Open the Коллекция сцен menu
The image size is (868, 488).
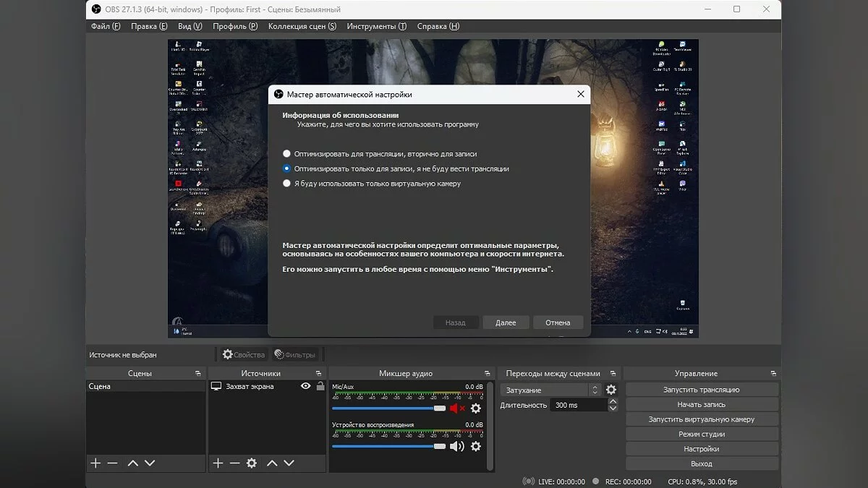point(302,26)
